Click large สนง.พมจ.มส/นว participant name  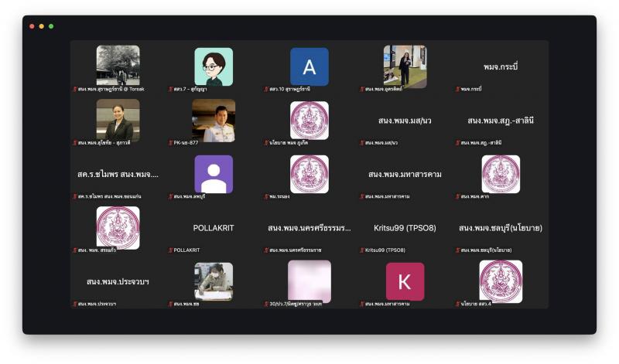pos(405,121)
